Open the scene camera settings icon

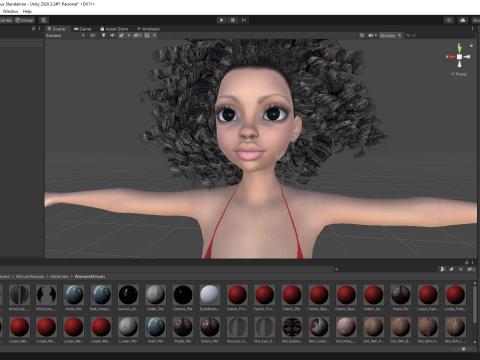[371, 35]
